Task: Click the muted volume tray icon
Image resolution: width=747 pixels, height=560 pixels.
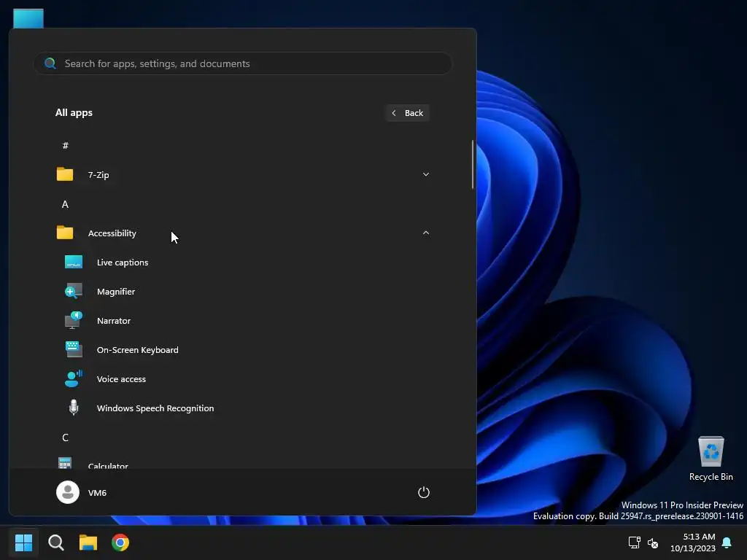Action: [x=653, y=542]
